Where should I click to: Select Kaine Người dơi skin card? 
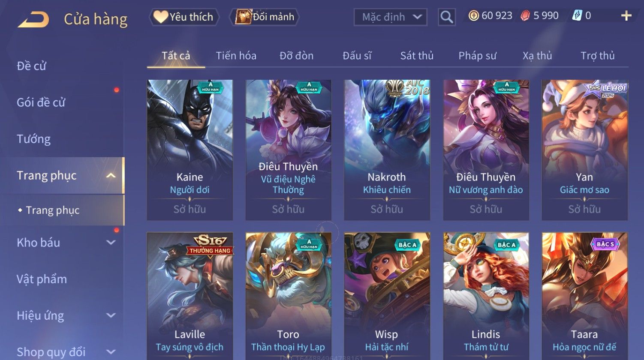click(190, 150)
